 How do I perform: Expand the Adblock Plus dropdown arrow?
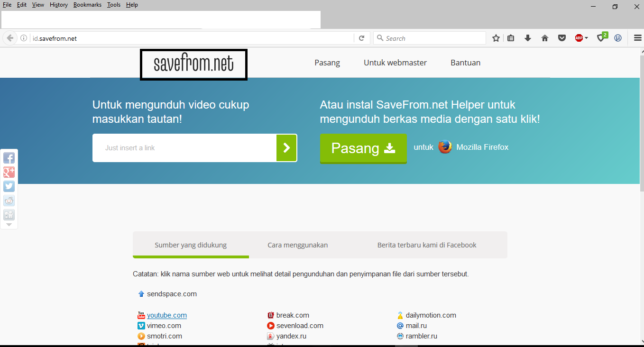587,38
